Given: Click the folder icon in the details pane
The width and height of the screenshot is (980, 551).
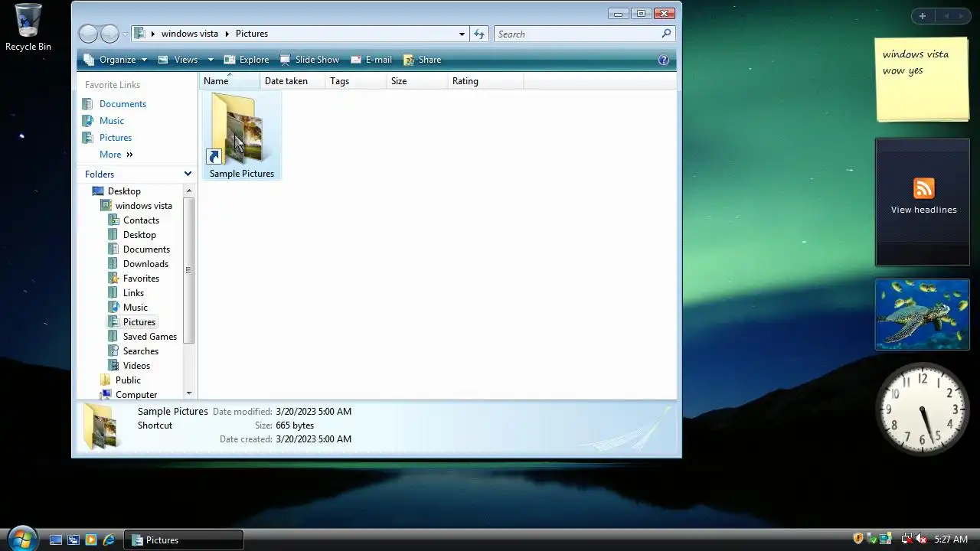Looking at the screenshot, I should point(100,426).
